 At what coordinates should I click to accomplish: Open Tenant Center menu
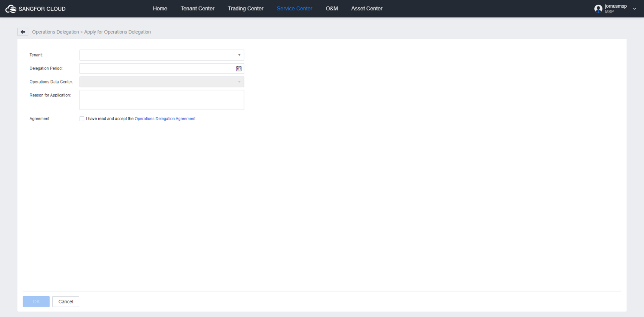(x=198, y=9)
